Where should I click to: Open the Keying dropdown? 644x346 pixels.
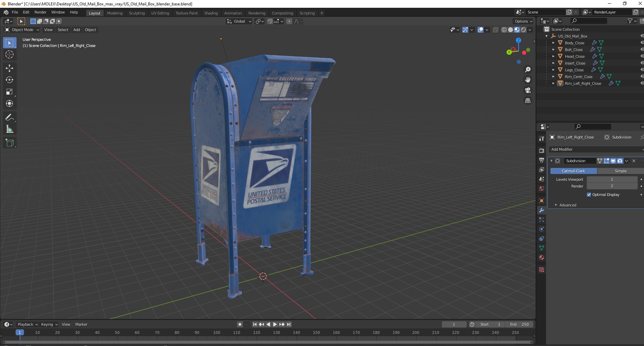click(x=49, y=324)
